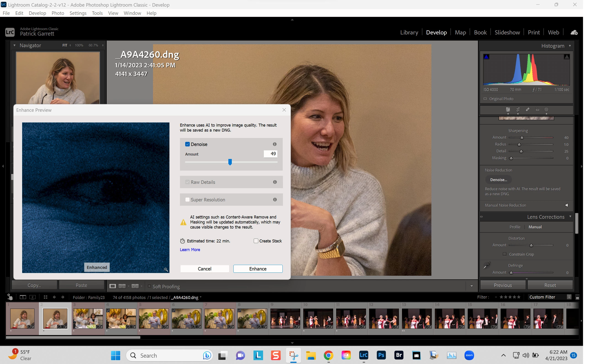Click the Denoise info icon
Screen dimensions: 591x364
(x=274, y=144)
